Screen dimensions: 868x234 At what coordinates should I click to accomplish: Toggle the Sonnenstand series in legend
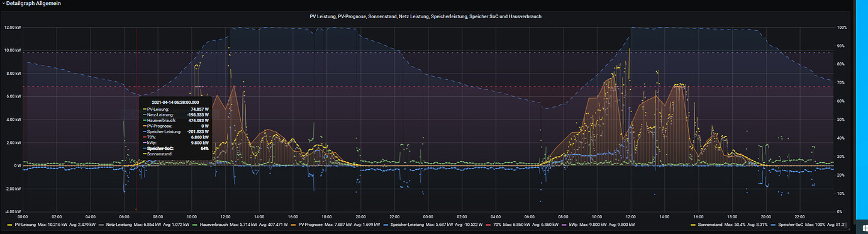710,225
